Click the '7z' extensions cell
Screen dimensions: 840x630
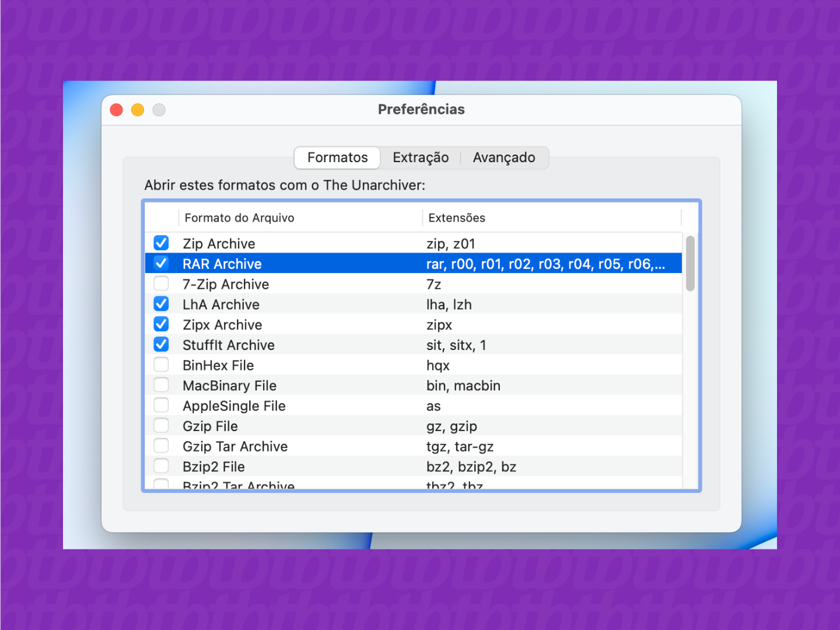tap(433, 284)
